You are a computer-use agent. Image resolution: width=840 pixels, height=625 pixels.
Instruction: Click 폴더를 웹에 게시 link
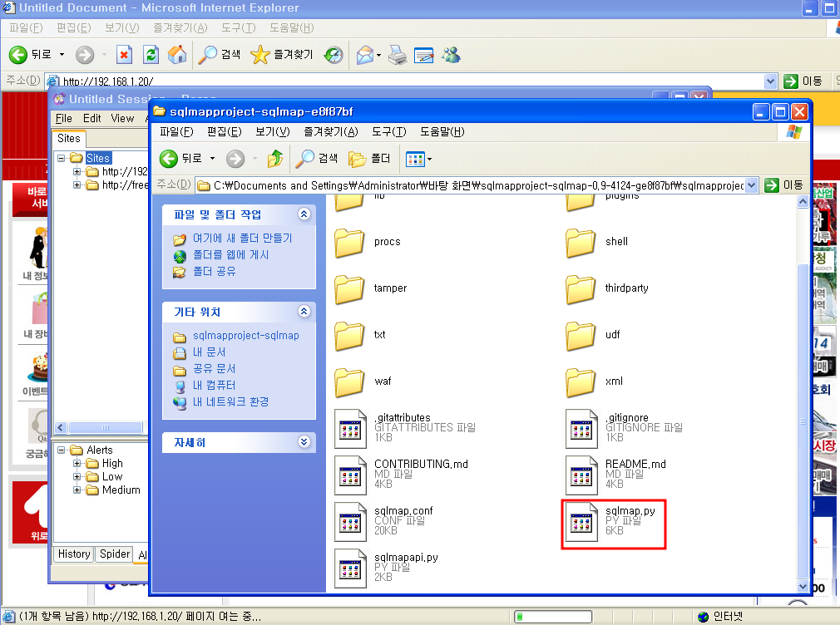click(231, 254)
